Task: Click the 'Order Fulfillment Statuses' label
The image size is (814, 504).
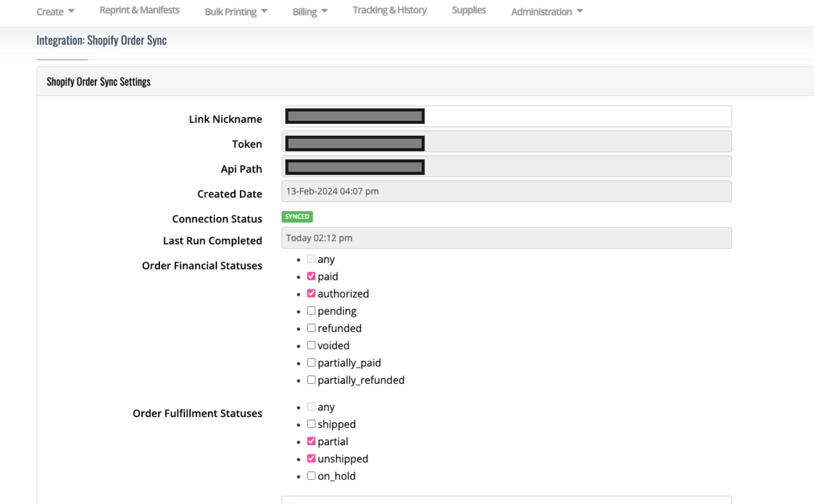Action: (x=197, y=413)
